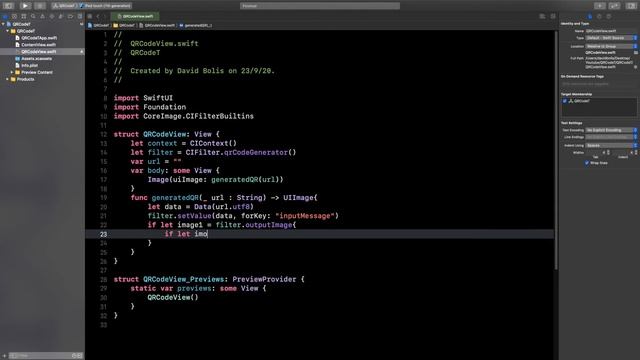The image size is (640, 360).
Task: Open the Test navigator
Action: (52, 16)
